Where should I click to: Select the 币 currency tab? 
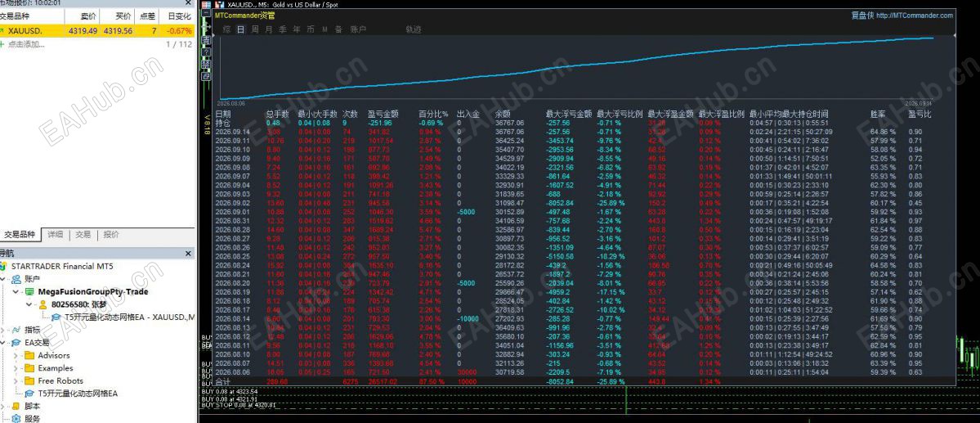(311, 29)
